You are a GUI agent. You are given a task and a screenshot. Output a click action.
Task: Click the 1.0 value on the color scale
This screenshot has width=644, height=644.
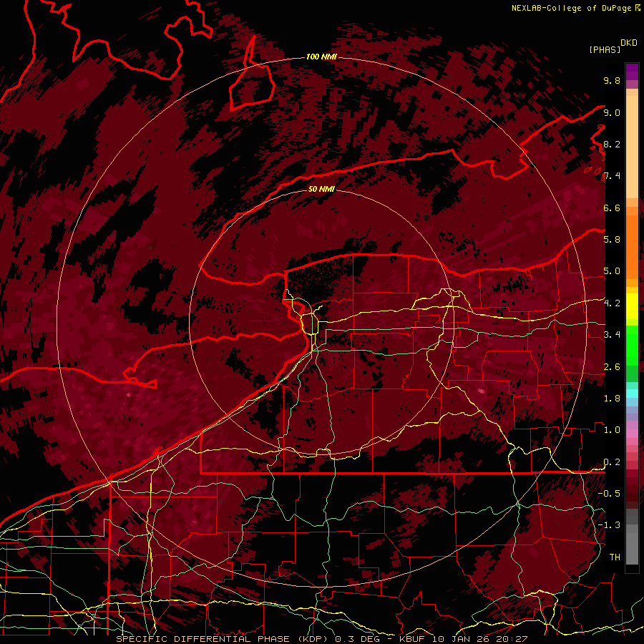612,430
